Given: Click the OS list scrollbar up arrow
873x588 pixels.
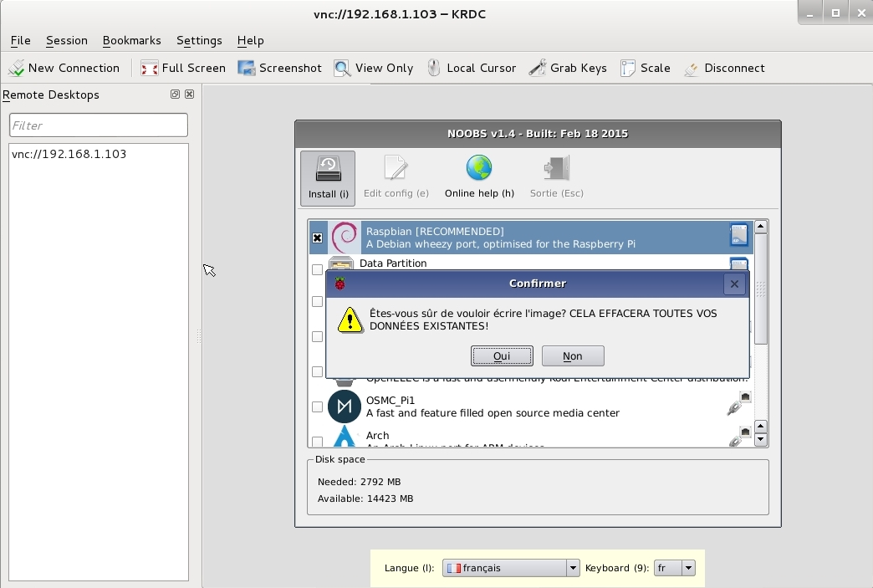Looking at the screenshot, I should point(761,227).
